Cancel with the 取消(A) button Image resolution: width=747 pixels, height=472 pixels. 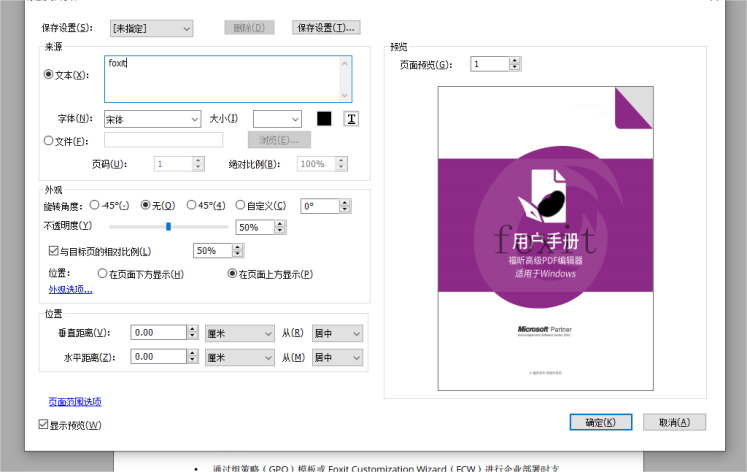coord(675,422)
